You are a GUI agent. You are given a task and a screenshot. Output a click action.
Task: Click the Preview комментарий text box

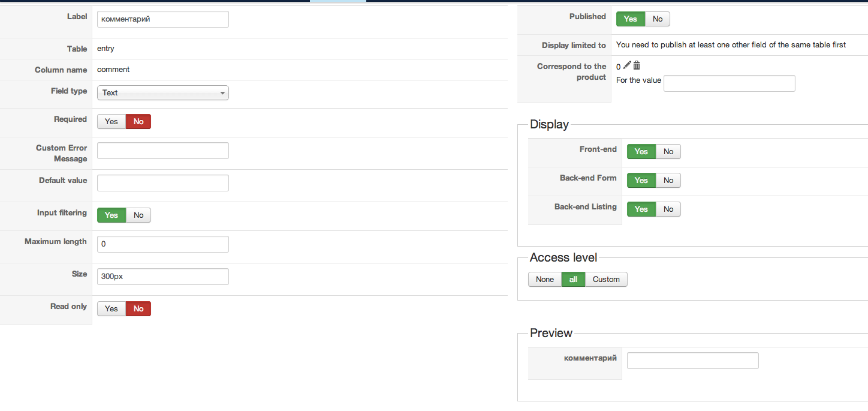(692, 361)
